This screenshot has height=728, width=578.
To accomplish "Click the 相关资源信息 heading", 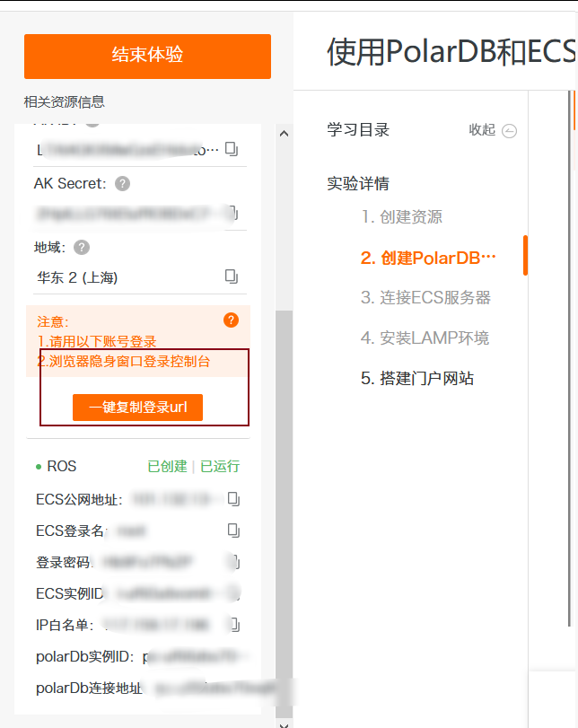I will point(64,101).
